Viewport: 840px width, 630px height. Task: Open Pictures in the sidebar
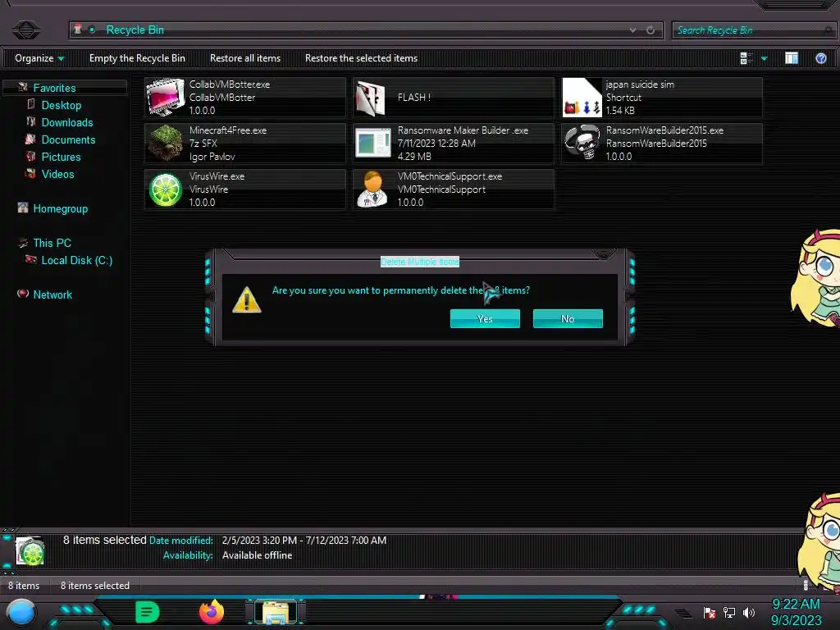point(61,157)
